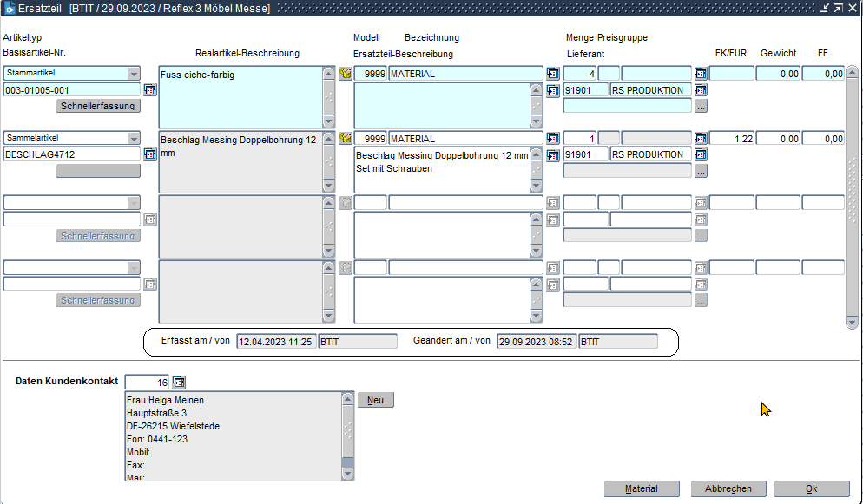Open Preisgruppe lookup in second row
Screen dimensions: 863x504
(701, 139)
